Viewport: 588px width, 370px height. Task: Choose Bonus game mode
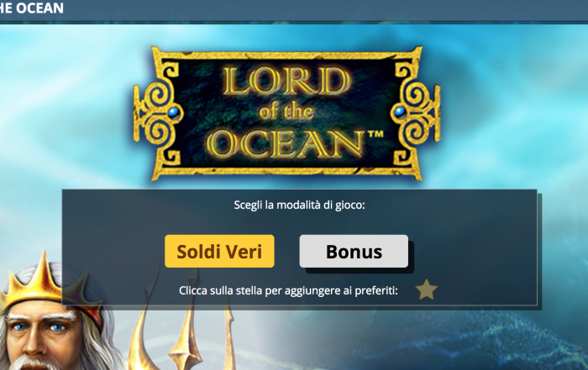tap(354, 252)
